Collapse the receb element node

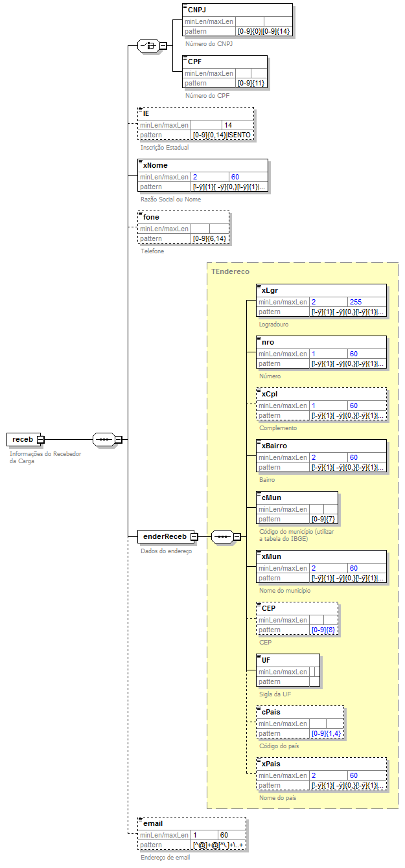[40, 440]
